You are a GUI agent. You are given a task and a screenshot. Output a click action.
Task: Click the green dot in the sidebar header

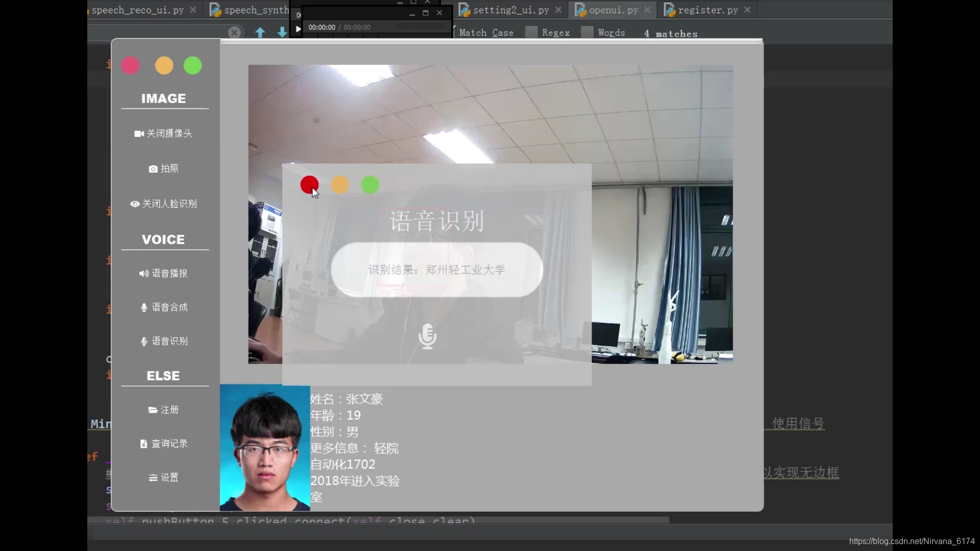coord(192,66)
